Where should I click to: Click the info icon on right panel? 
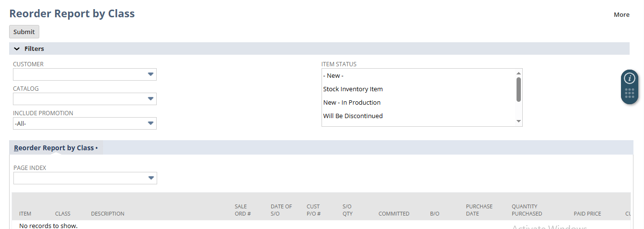629,78
